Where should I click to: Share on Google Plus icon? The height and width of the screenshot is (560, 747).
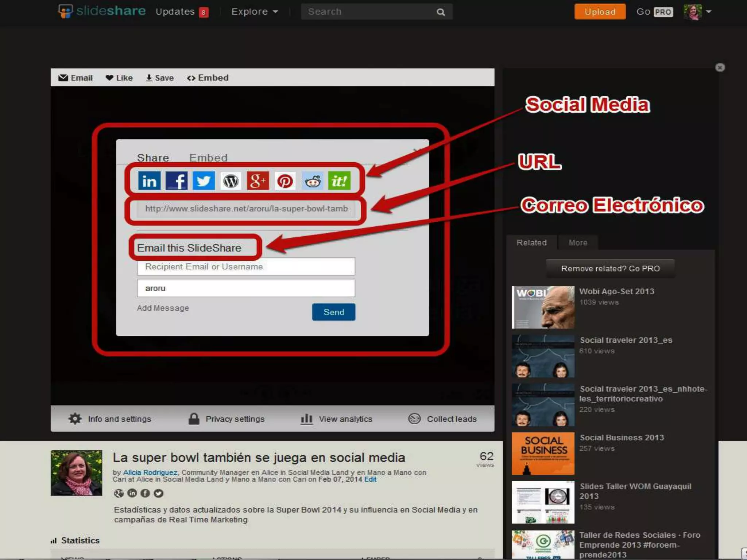[x=258, y=181]
